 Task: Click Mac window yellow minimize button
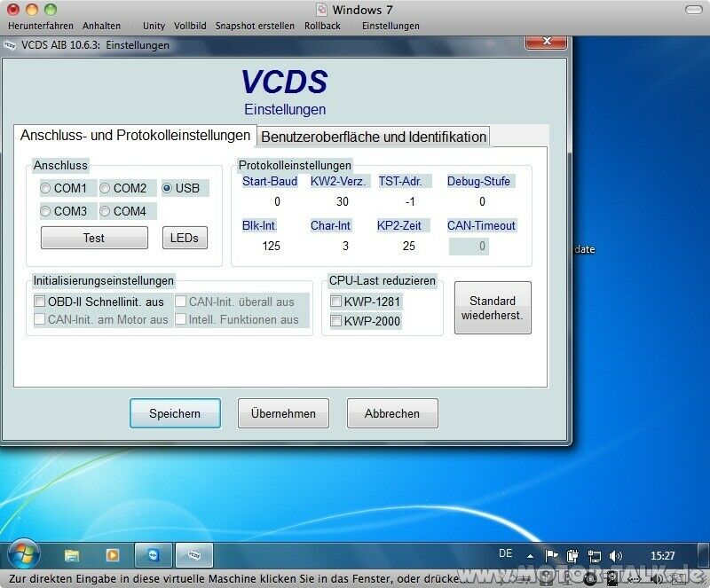(32, 9)
